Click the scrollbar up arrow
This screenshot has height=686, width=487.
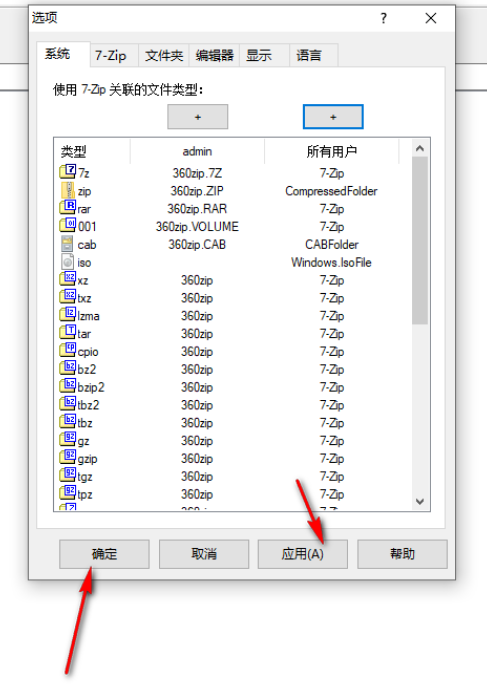click(420, 149)
